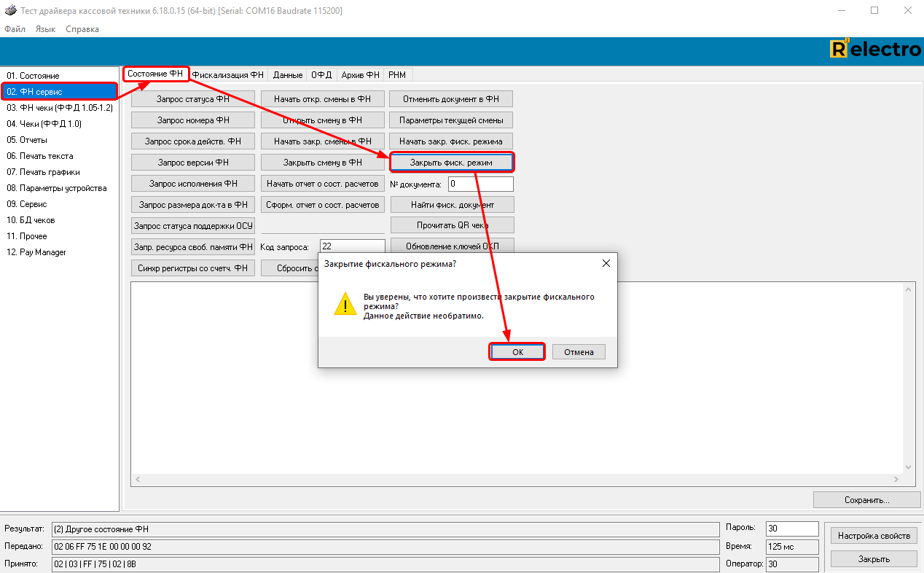Viewport: 924px width, 573px height.
Task: Select 08. Параметры устройства in sidebar
Action: pos(57,188)
